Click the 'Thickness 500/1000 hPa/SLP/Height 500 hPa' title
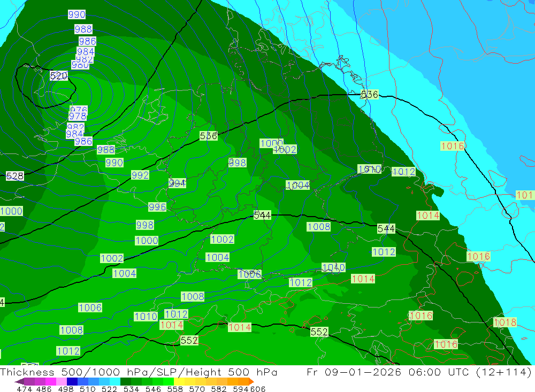The image size is (535, 392). (139, 372)
